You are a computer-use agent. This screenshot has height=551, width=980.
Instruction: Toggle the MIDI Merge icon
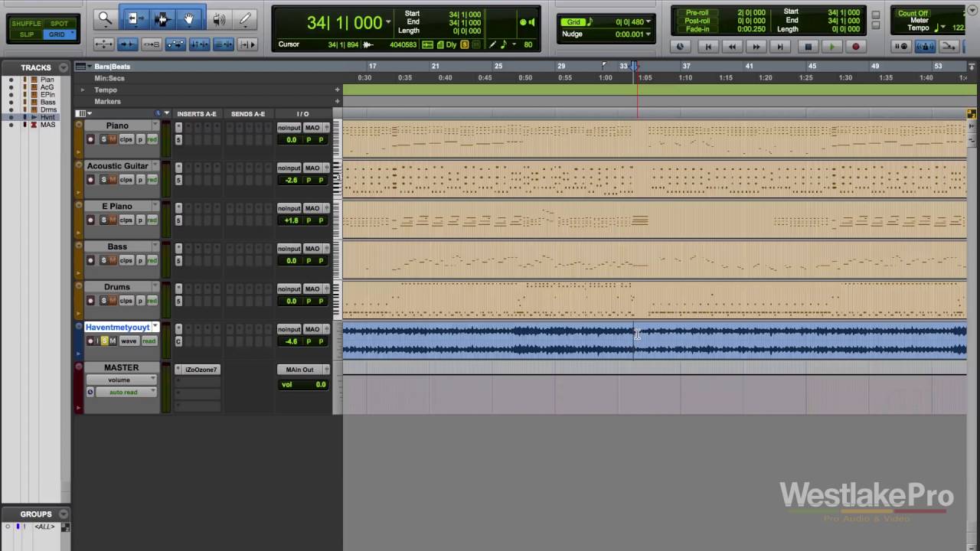948,47
